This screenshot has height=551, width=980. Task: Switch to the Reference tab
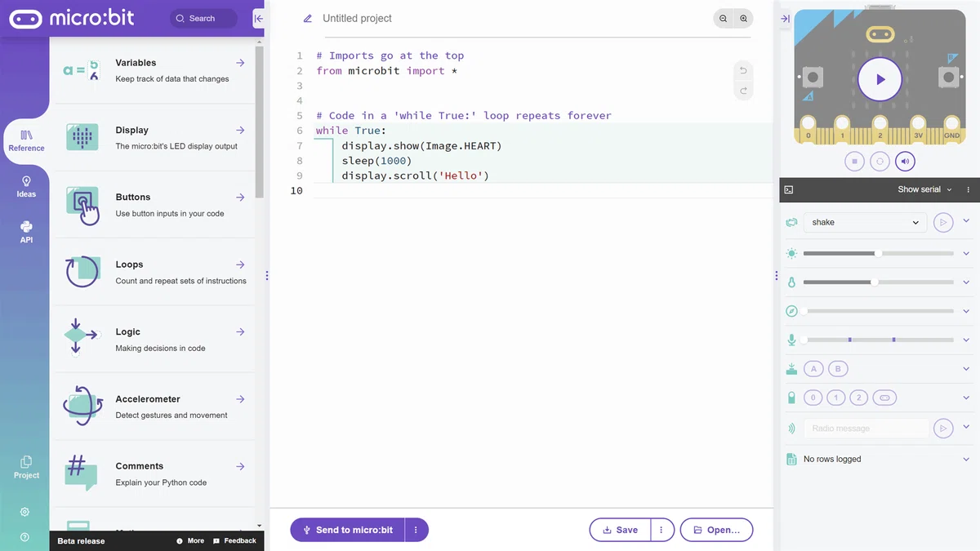pyautogui.click(x=26, y=140)
